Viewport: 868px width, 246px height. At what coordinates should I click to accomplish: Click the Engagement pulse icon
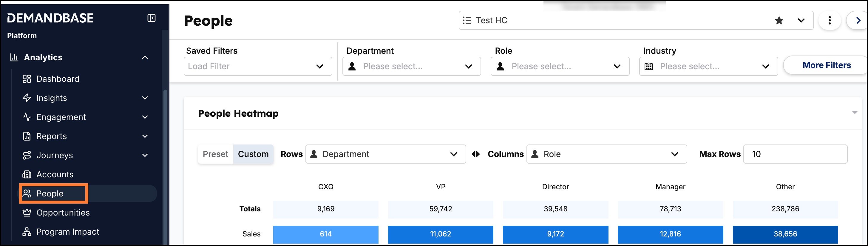(x=27, y=117)
